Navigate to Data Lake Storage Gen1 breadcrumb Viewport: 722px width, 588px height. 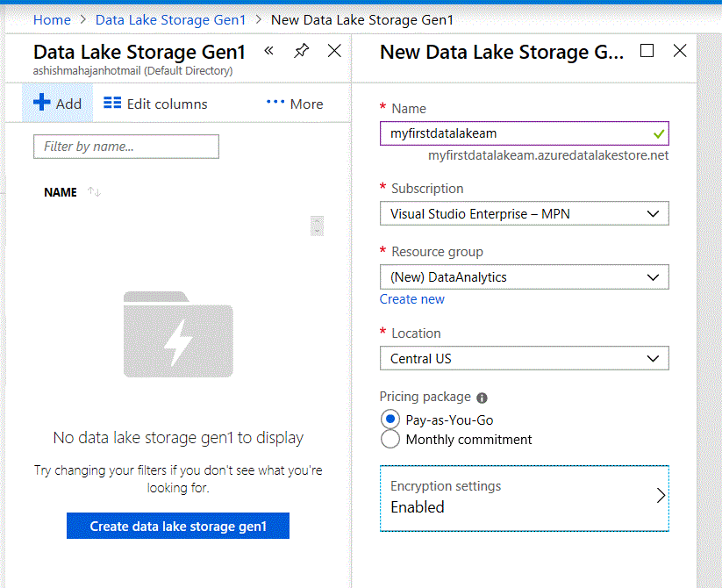pyautogui.click(x=170, y=19)
